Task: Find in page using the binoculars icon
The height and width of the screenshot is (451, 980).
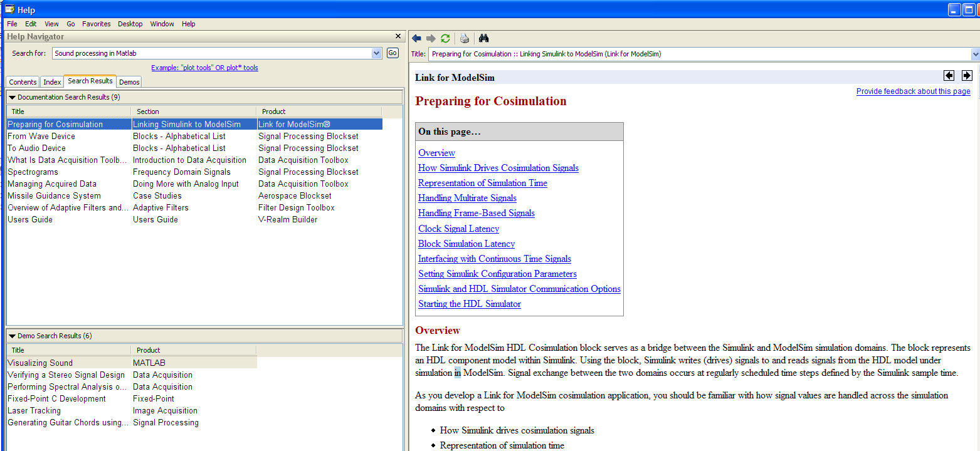Action: click(x=483, y=38)
